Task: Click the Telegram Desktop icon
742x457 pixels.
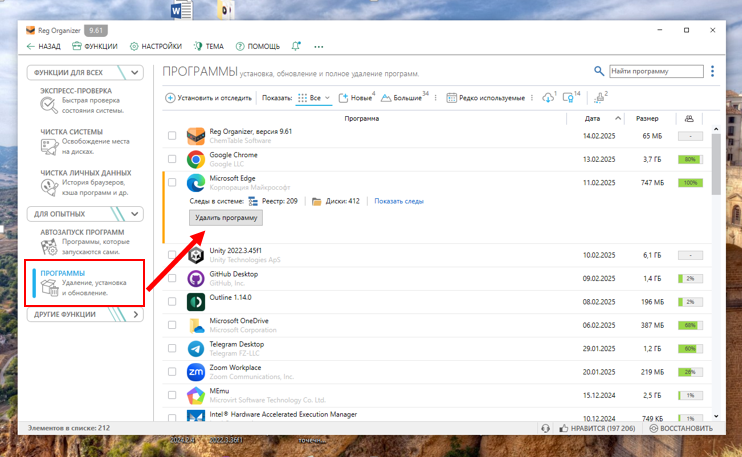Action: click(x=195, y=349)
